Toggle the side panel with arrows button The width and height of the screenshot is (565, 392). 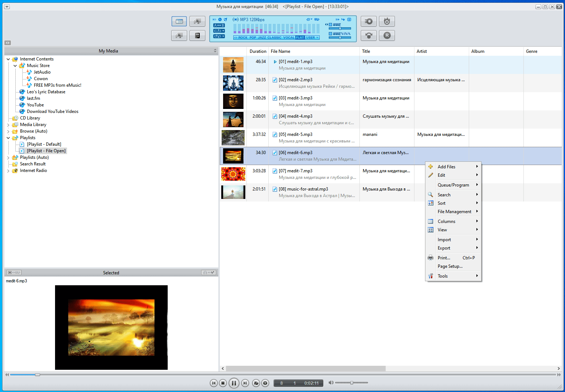pos(8,43)
